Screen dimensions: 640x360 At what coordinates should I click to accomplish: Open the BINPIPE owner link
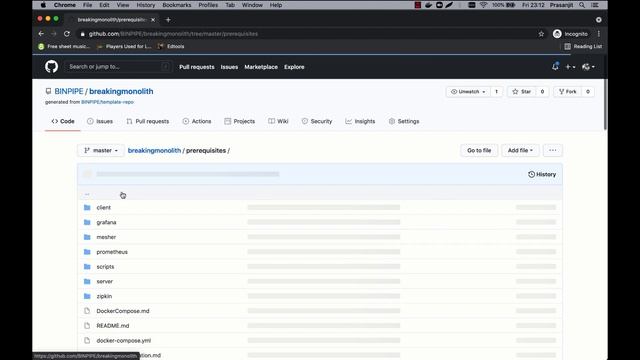coord(69,91)
